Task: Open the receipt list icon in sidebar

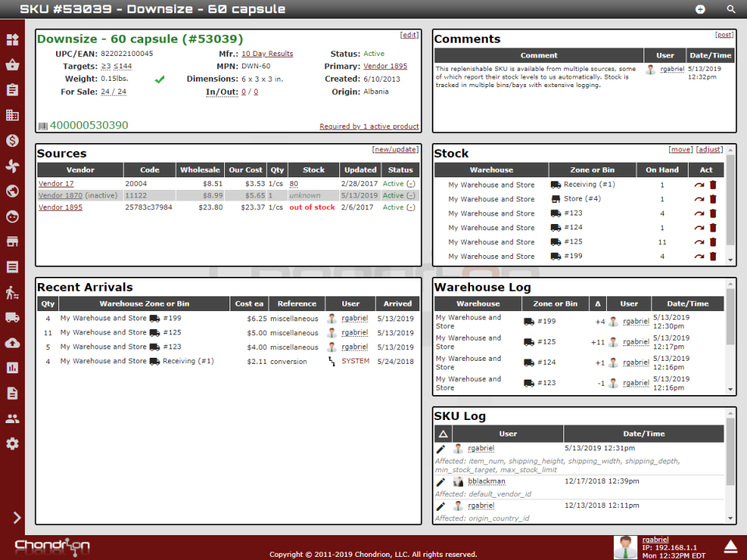Action: (x=12, y=267)
